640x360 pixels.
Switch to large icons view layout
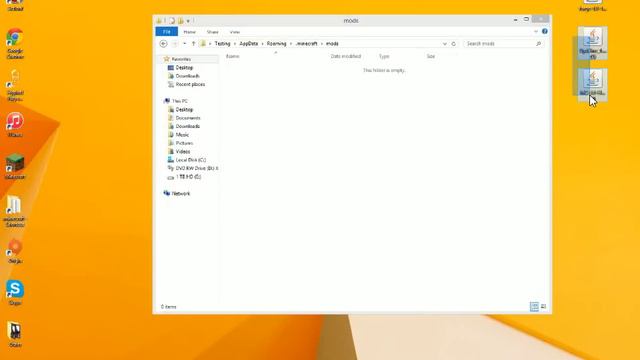(x=543, y=307)
